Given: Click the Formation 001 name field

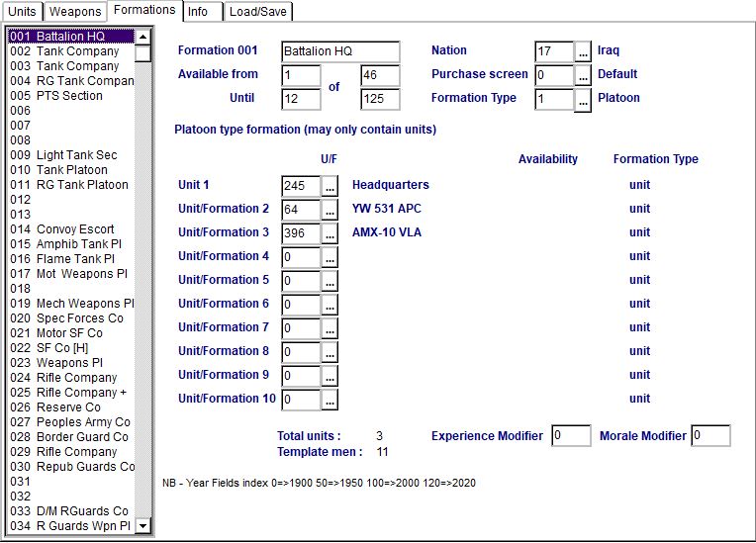Looking at the screenshot, I should pos(339,51).
